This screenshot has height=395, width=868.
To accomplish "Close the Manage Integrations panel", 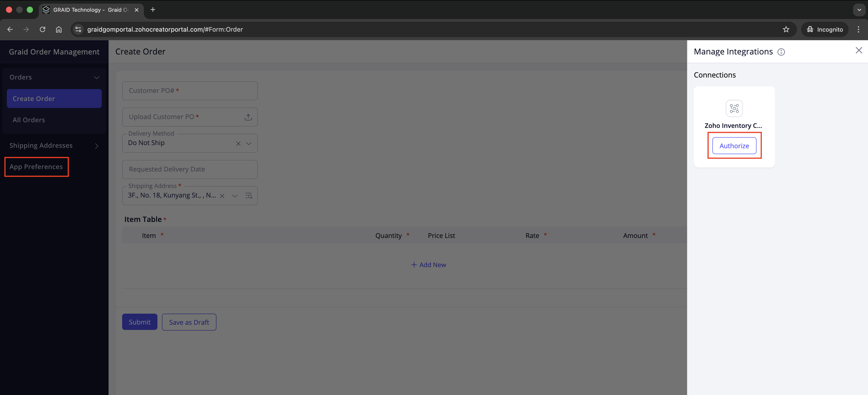I will click(859, 50).
